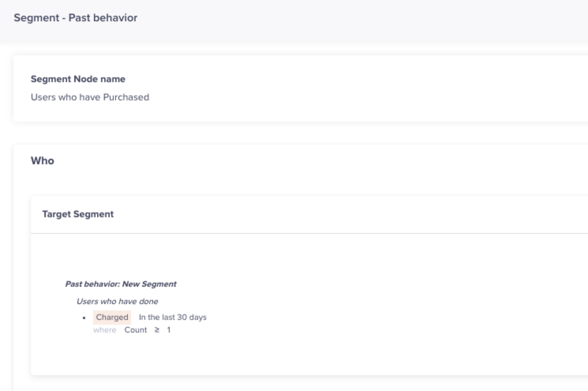This screenshot has width=588, height=391.
Task: Click the 'Charged' event tag
Action: pos(112,317)
